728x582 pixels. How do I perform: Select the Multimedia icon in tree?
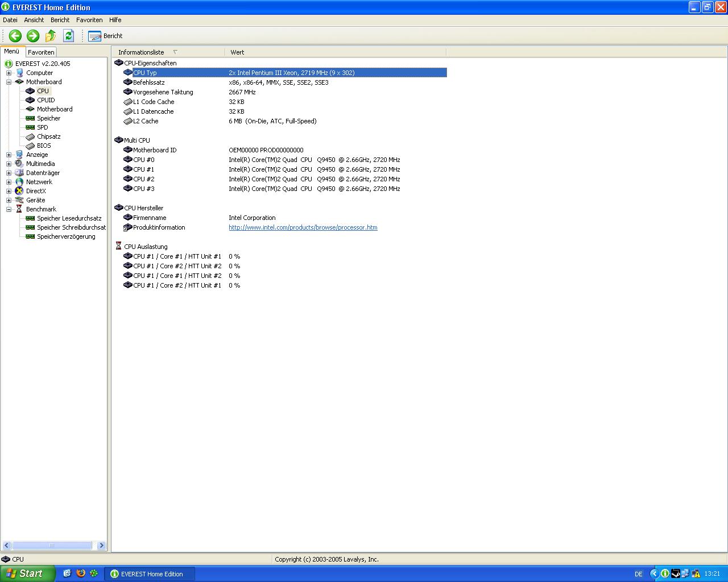point(19,164)
